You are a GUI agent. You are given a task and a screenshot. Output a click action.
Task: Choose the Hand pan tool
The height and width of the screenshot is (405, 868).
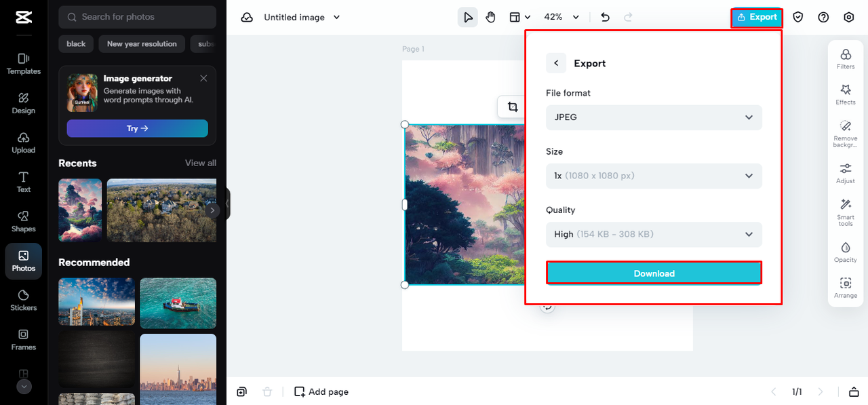click(x=490, y=17)
